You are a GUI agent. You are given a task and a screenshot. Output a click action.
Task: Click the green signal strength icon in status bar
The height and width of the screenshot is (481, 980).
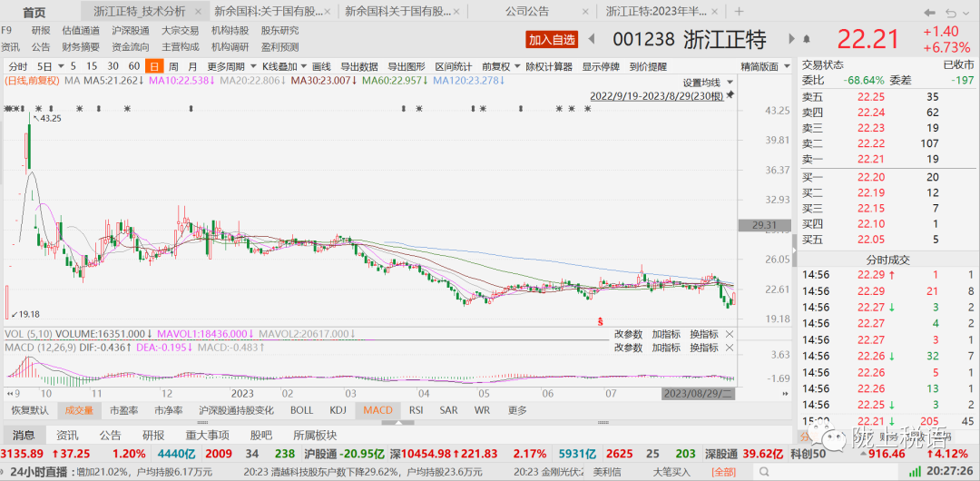point(915,471)
